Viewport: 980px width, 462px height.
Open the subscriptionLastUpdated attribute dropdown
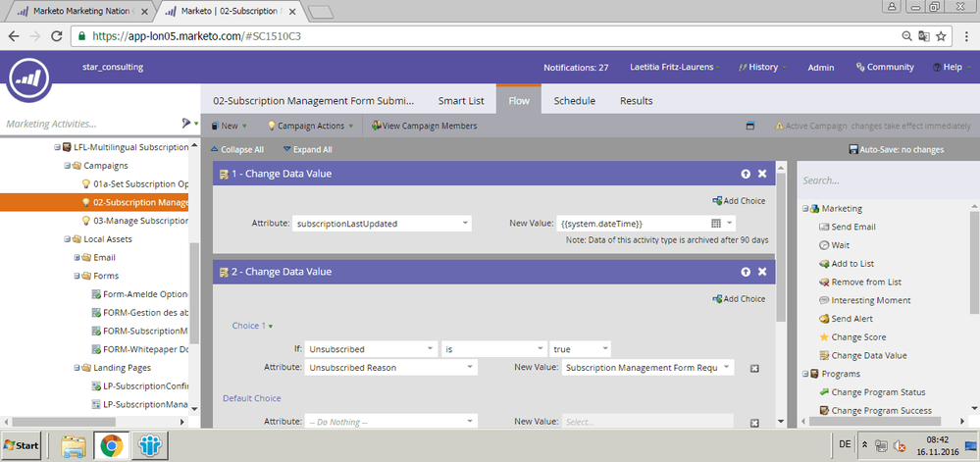point(465,224)
